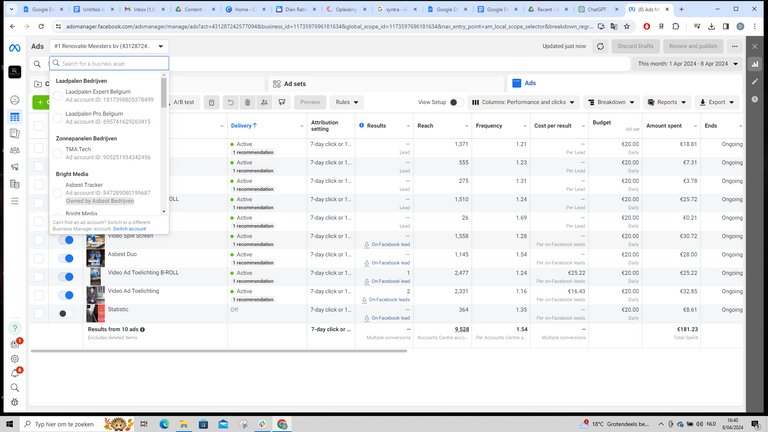Click the Search for a business asset field
768x432 pixels.
point(108,63)
